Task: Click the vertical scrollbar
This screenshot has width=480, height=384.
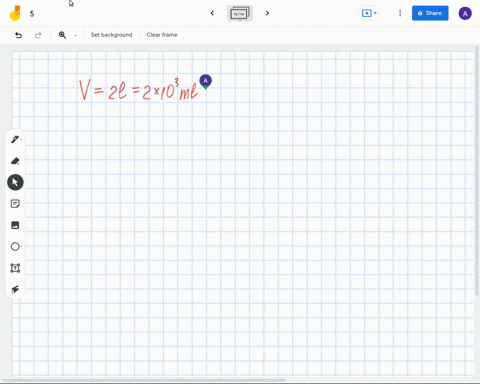Action: pos(477,171)
